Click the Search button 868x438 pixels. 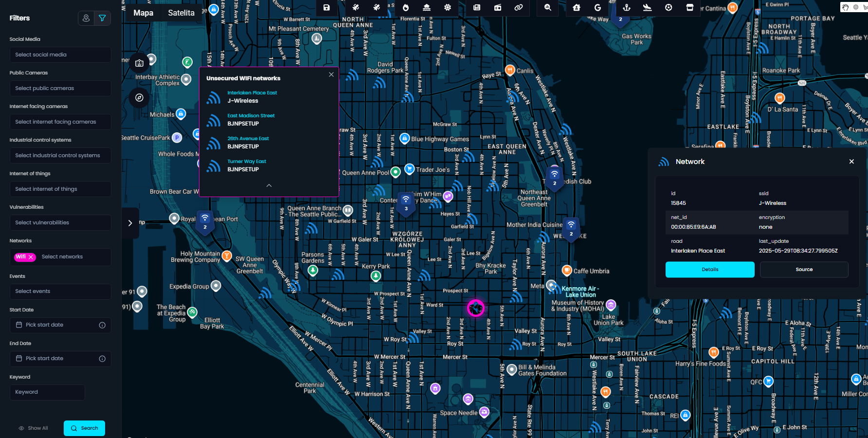tap(84, 428)
